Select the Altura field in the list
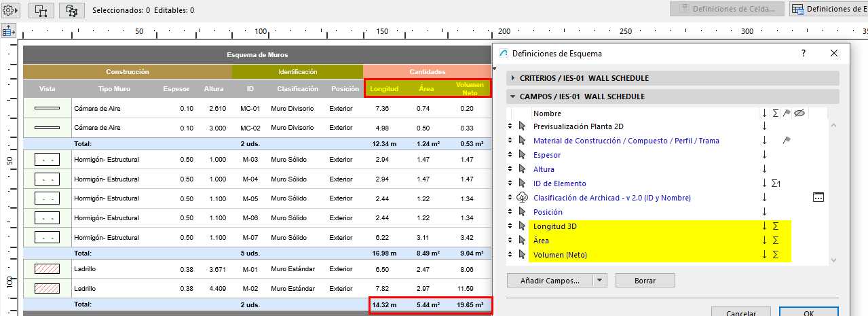Screen dimensions: 868x316 (544, 169)
